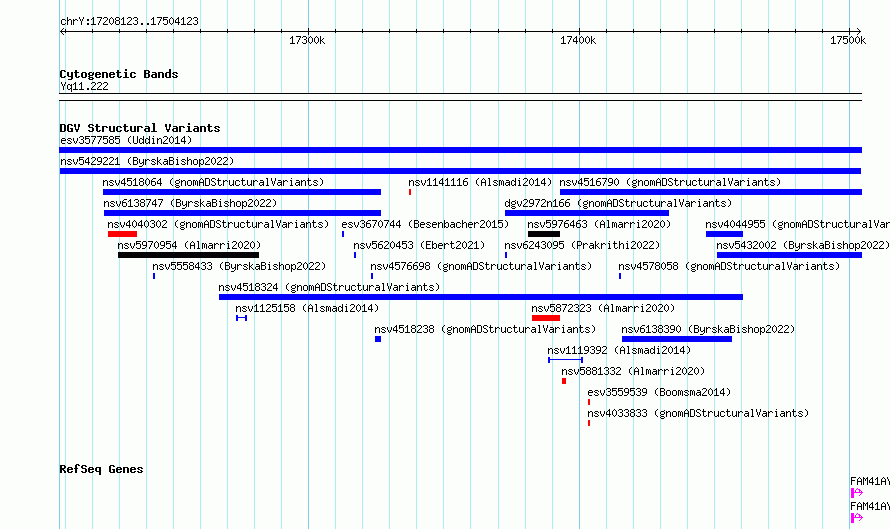Click the red nsv5872323 bar
The image size is (890, 529).
click(x=546, y=318)
